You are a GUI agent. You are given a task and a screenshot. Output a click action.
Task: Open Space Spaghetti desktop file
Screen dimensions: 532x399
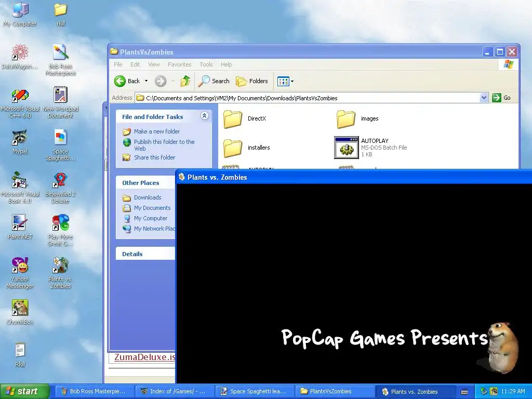click(x=61, y=145)
